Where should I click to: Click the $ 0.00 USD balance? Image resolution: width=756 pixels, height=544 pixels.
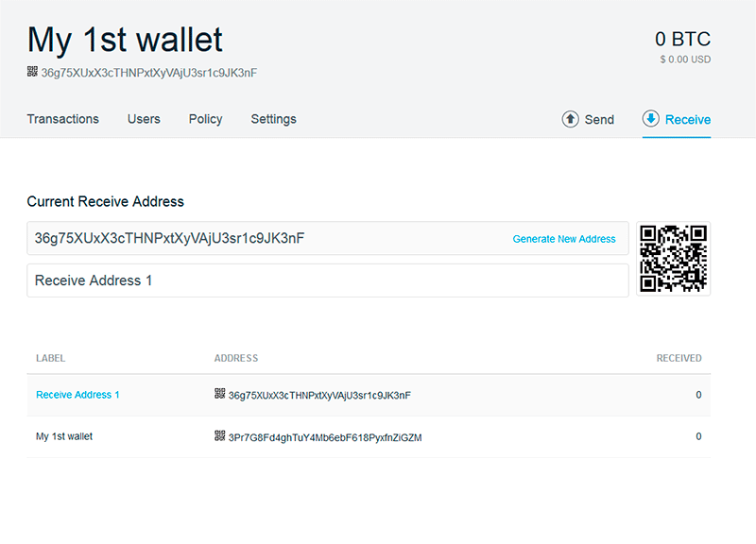[x=685, y=59]
